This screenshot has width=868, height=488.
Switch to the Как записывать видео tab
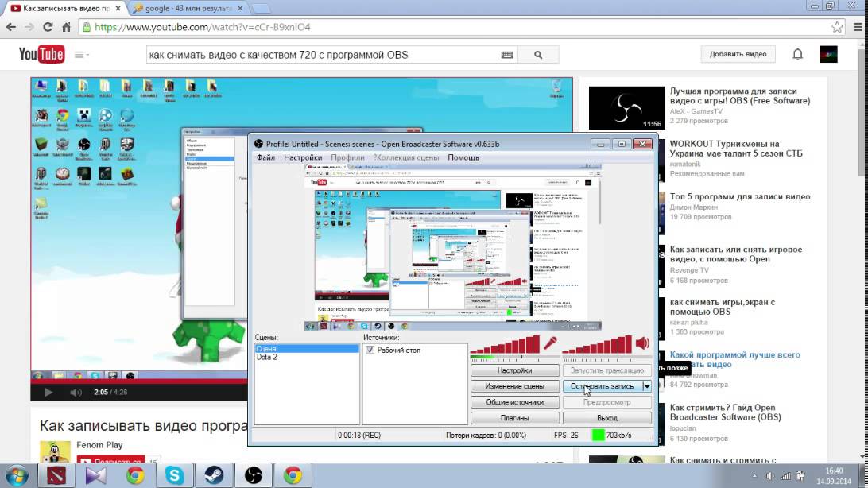coord(65,8)
